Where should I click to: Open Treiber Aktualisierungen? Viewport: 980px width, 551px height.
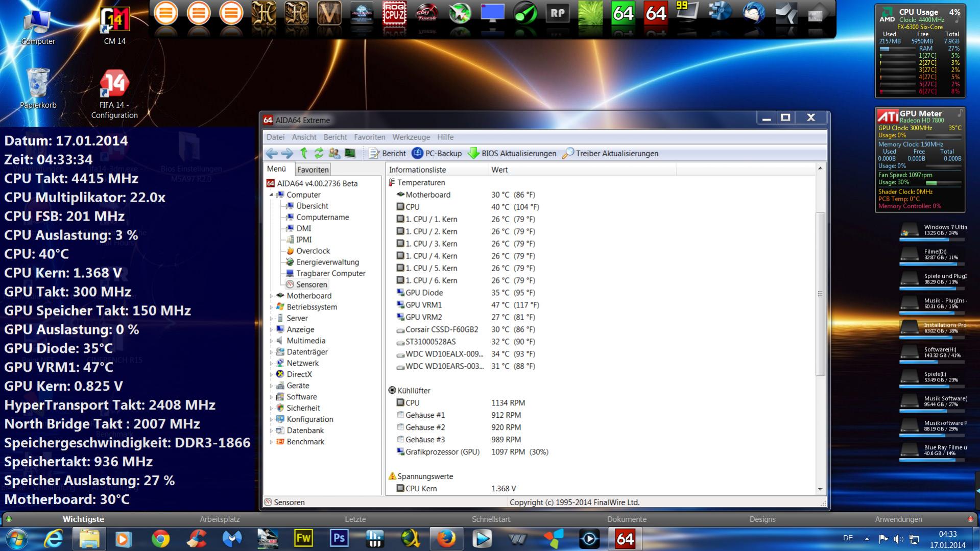point(610,153)
